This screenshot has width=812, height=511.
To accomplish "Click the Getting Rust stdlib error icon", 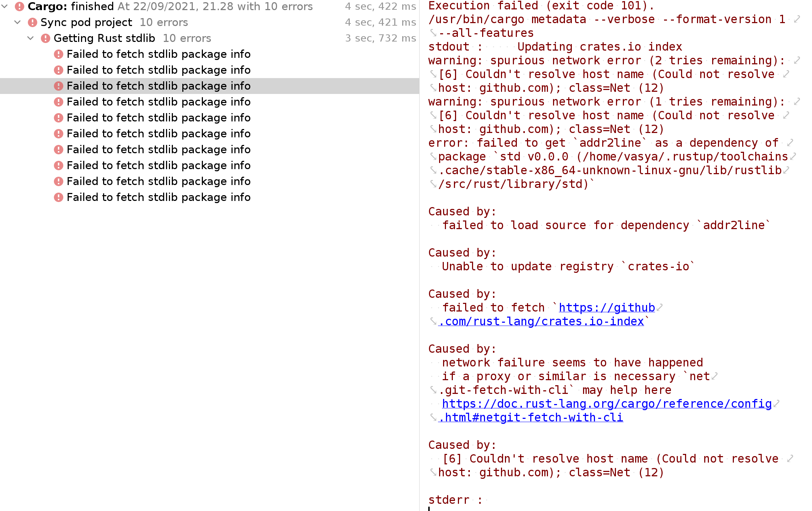I will tap(46, 38).
